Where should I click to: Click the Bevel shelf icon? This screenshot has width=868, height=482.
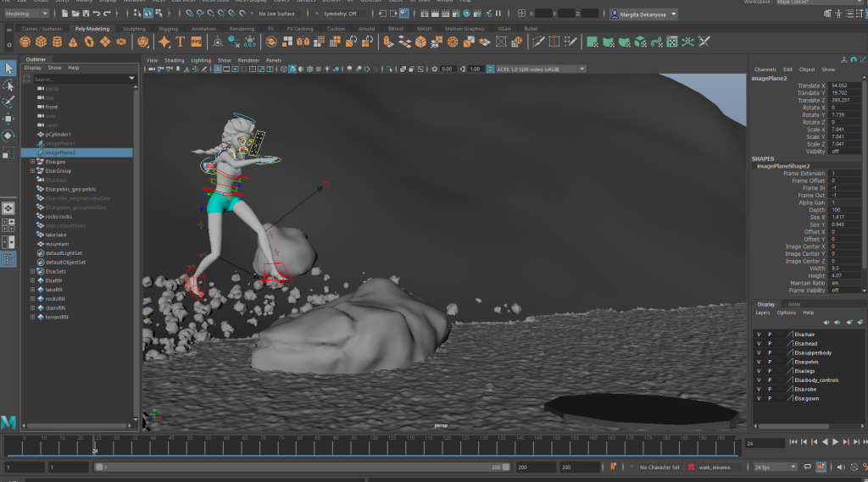point(420,42)
